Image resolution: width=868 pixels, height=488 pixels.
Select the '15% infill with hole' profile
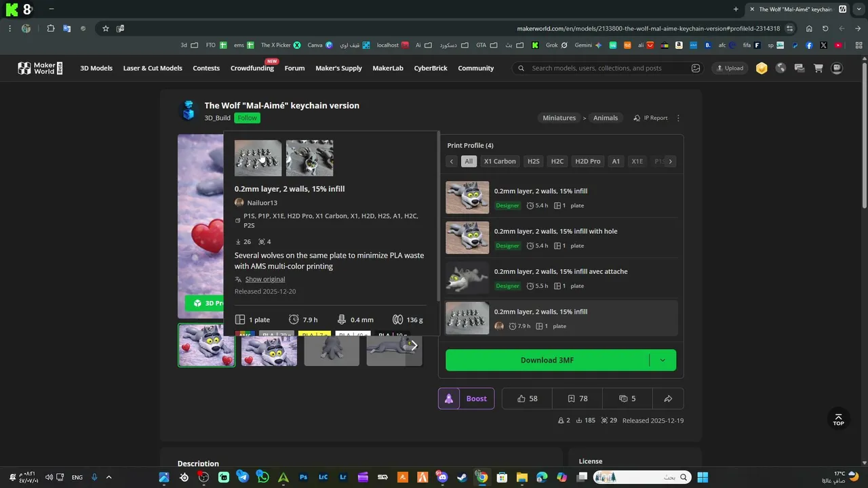point(561,238)
